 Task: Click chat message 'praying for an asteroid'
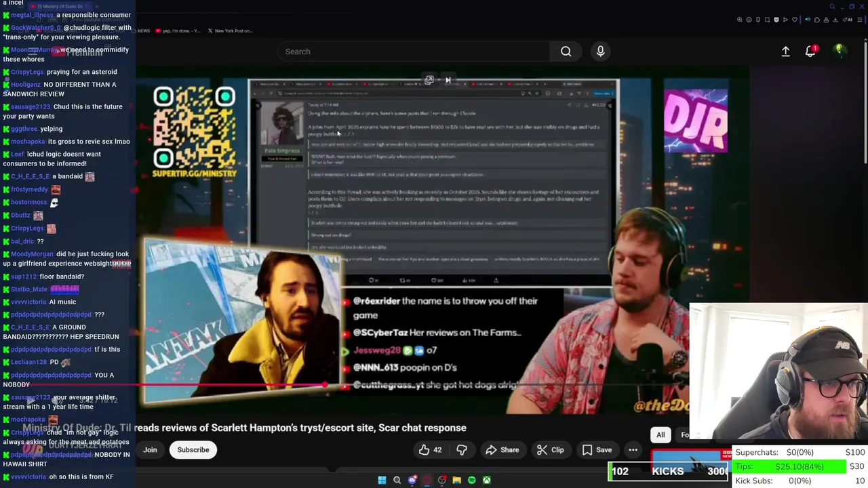click(81, 72)
